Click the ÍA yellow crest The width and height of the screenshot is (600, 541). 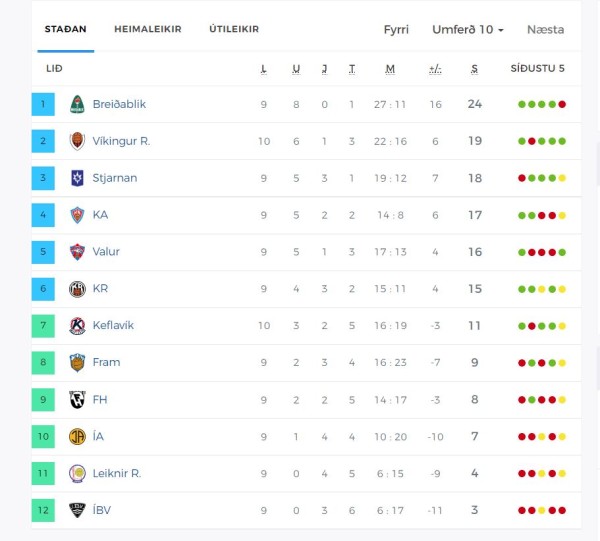(77, 437)
